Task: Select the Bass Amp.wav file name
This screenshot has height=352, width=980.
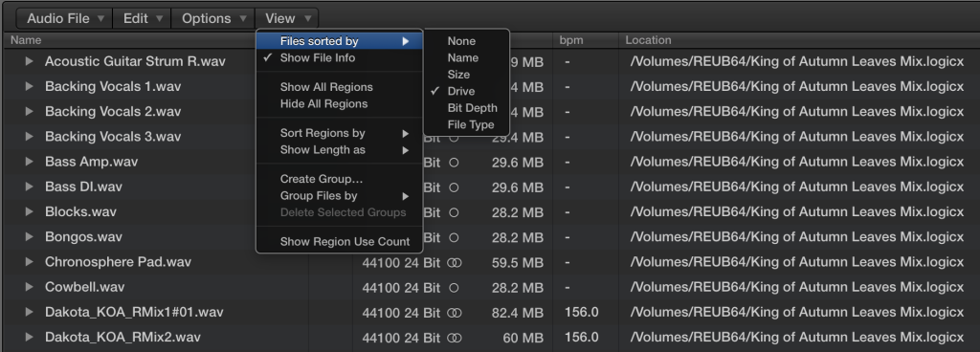Action: pos(91,161)
